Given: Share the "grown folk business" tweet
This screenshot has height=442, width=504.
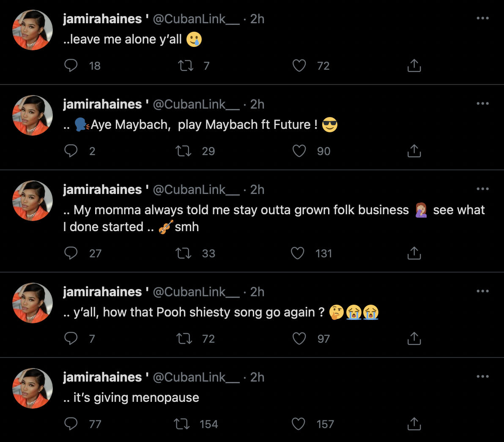Looking at the screenshot, I should tap(414, 253).
